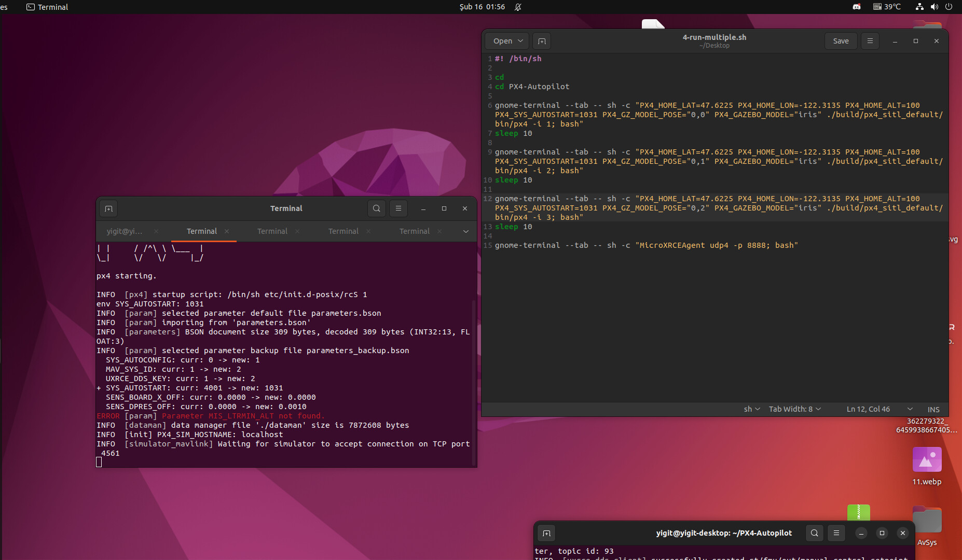
Task: Change Tab Width 8 setting dropdown
Action: coord(795,409)
